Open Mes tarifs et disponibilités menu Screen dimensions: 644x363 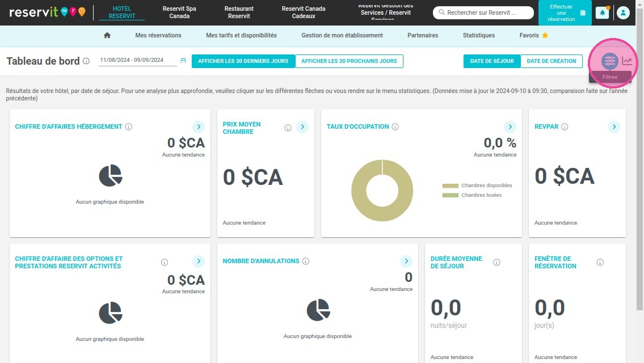242,35
